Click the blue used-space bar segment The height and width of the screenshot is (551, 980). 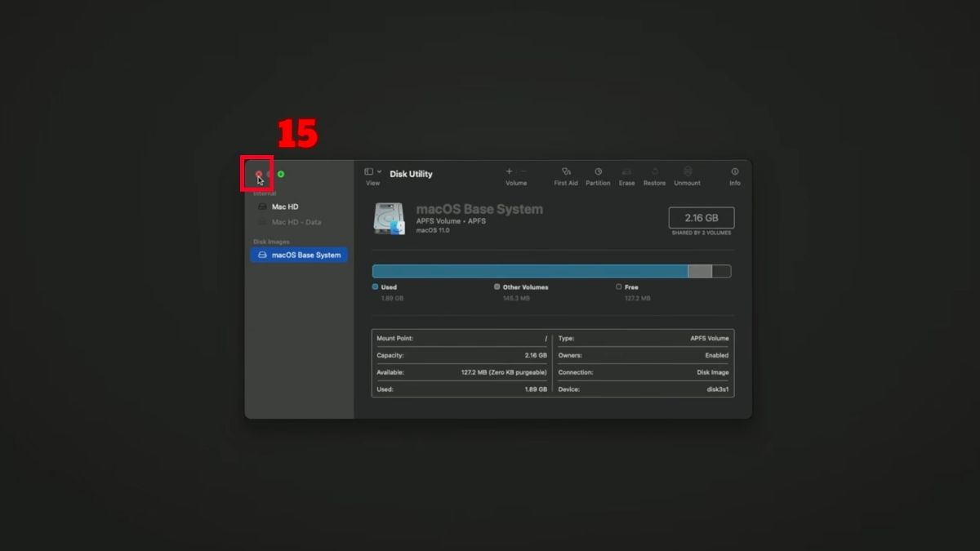(530, 271)
